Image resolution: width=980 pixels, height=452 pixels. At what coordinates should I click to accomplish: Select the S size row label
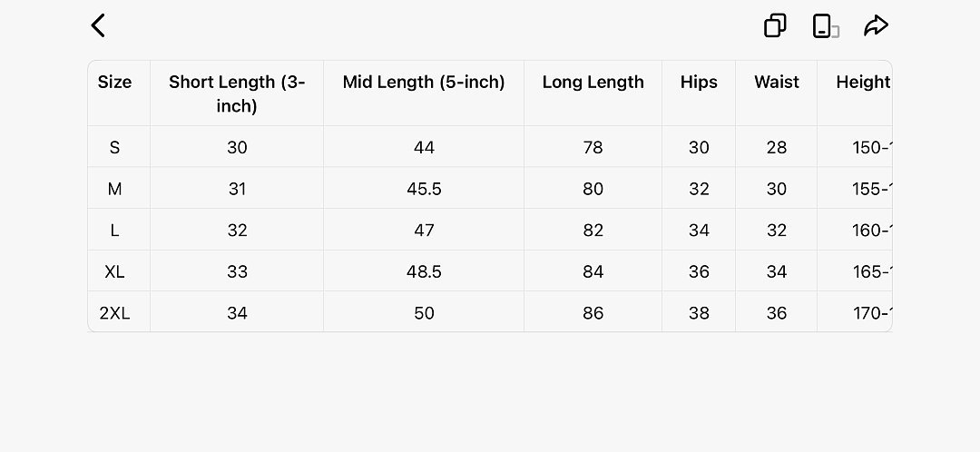click(115, 148)
